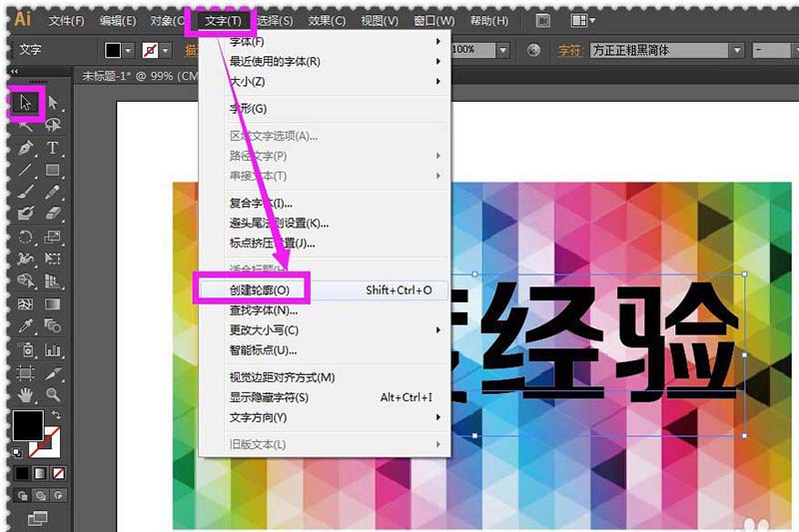Enable Draw Behind mode
The height and width of the screenshot is (532, 799).
(x=41, y=495)
